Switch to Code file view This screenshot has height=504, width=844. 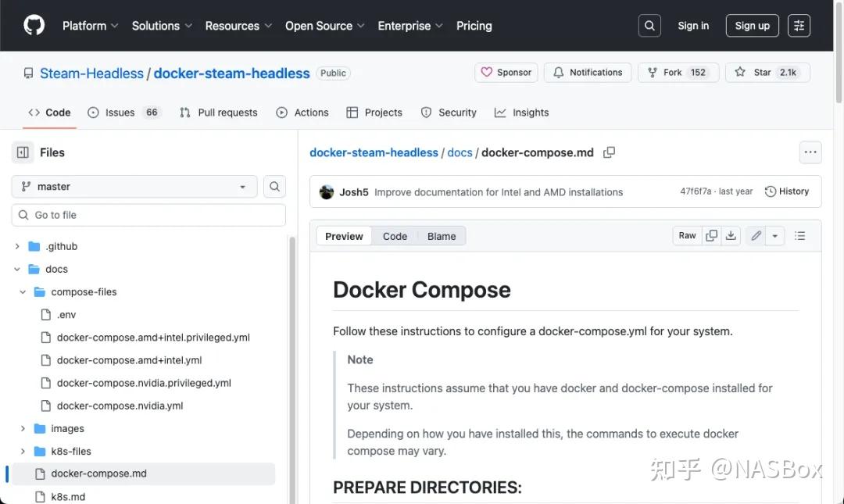395,236
